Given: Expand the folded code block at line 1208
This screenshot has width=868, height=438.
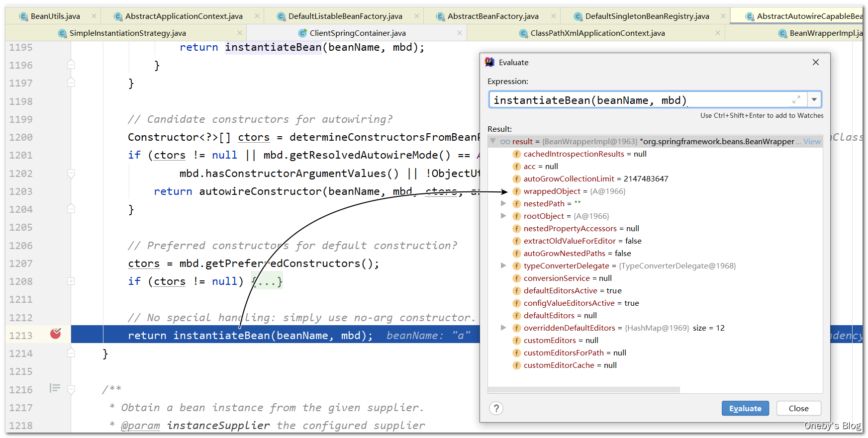Looking at the screenshot, I should 71,281.
